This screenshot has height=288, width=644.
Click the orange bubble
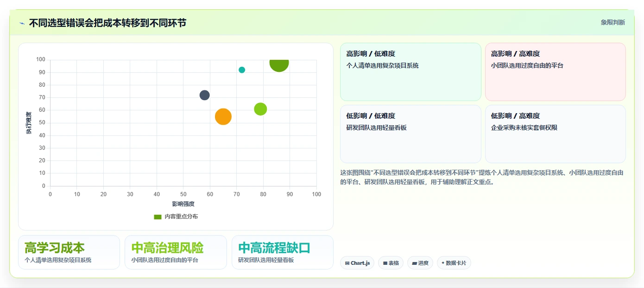[x=223, y=116]
